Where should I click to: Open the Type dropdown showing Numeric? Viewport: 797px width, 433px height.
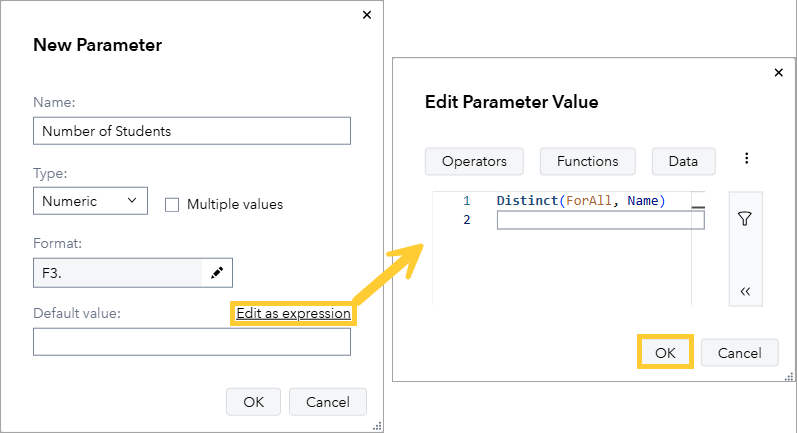pyautogui.click(x=90, y=201)
